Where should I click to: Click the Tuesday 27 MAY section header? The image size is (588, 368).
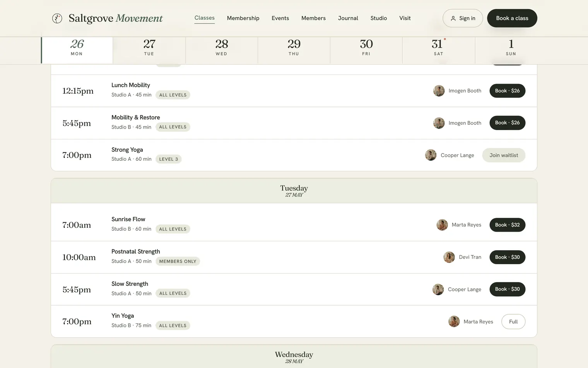click(294, 191)
